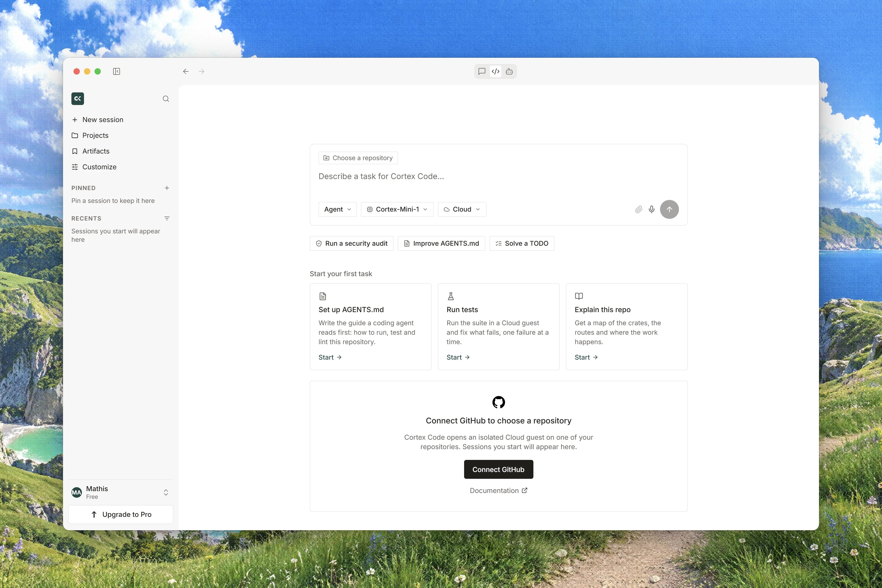Open the Customize section
Image resolution: width=882 pixels, height=588 pixels.
pos(120,167)
